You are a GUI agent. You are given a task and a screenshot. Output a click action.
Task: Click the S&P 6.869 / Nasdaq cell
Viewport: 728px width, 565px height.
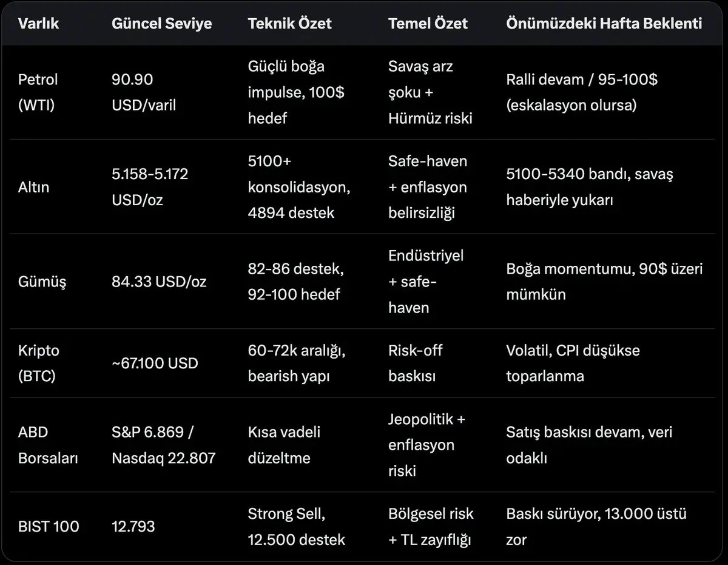(163, 445)
